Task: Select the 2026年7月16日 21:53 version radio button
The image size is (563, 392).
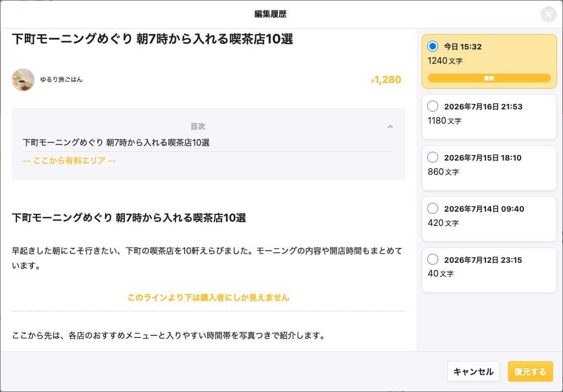Action: [433, 106]
